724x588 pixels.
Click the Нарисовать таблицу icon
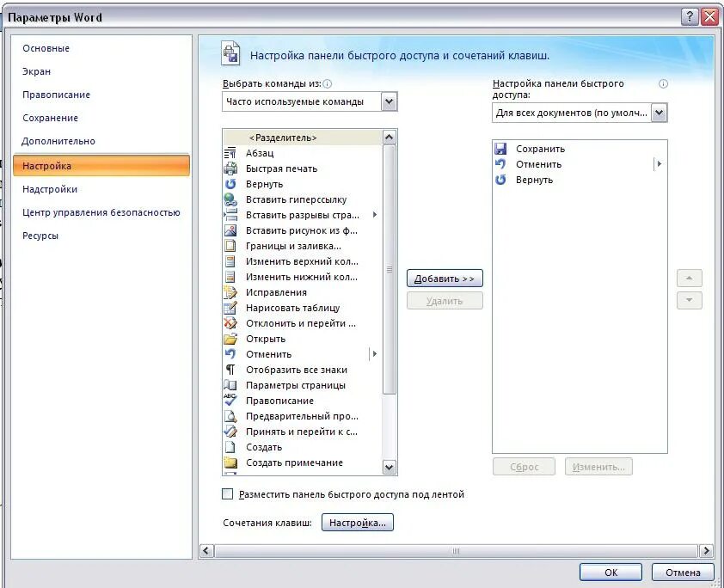(x=230, y=308)
